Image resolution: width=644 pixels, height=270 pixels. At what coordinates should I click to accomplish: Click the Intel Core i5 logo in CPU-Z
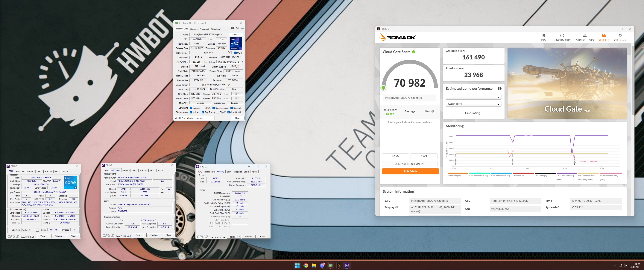coord(70,183)
